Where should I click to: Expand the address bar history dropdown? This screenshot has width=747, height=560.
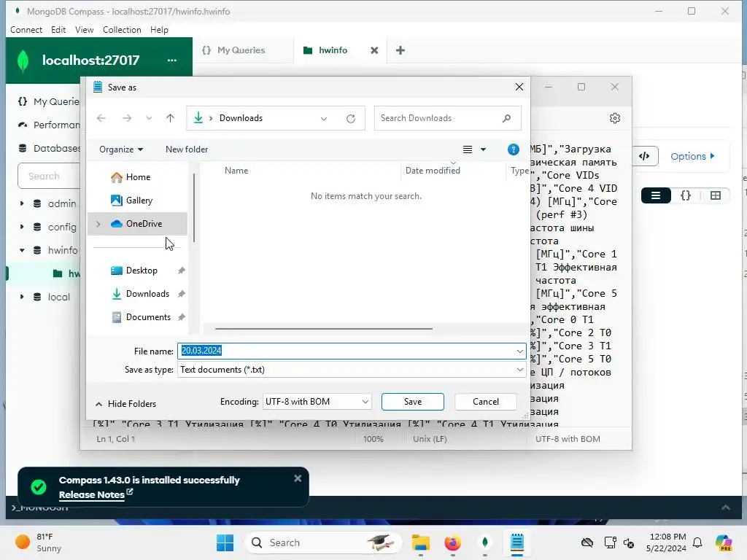click(x=324, y=119)
